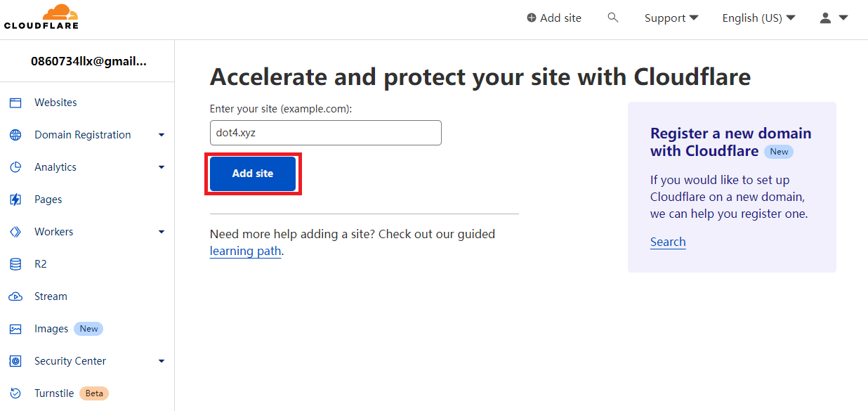Screen dimensions: 868x411
Task: Expand the Workers sidebar section
Action: point(162,232)
